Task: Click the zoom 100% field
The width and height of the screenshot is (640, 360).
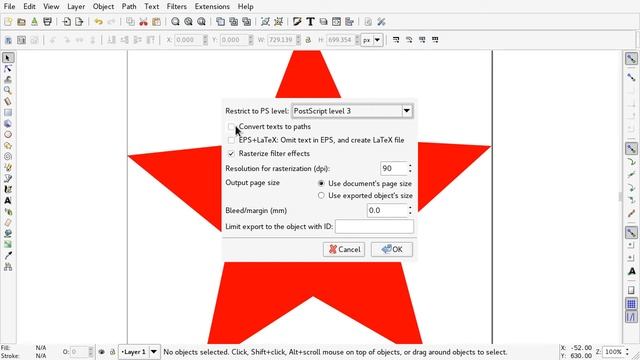Action: (613, 352)
